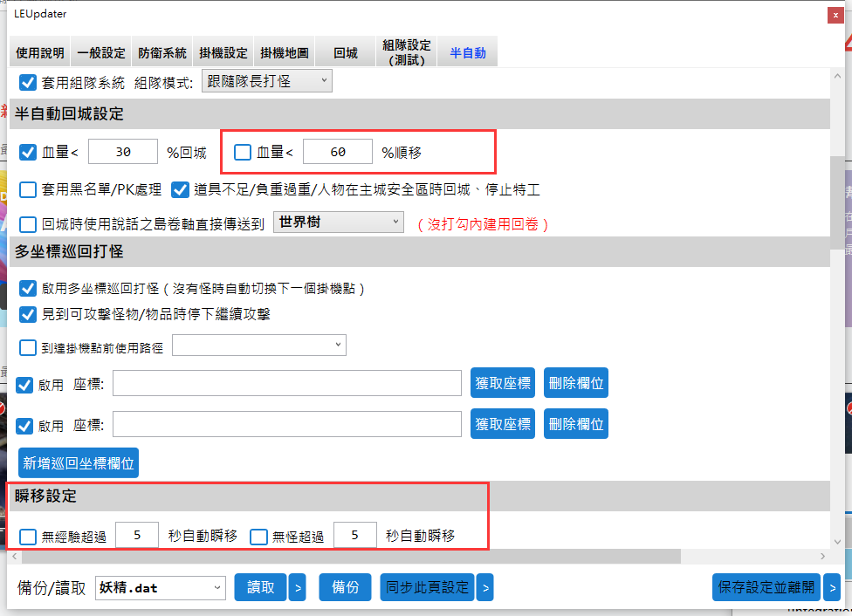Enable 到達掛機點前使用路徑 checkbox

[x=28, y=347]
